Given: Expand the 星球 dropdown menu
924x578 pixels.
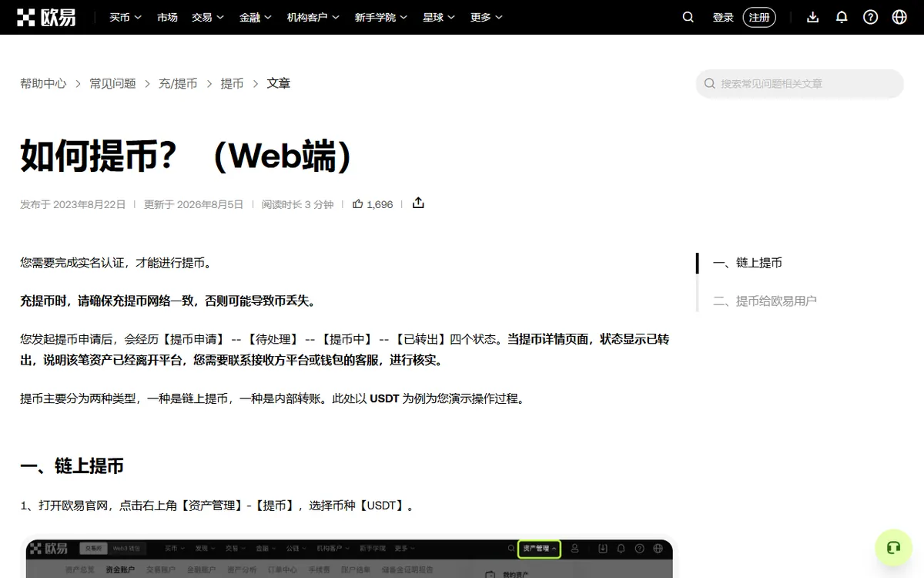Looking at the screenshot, I should point(439,17).
